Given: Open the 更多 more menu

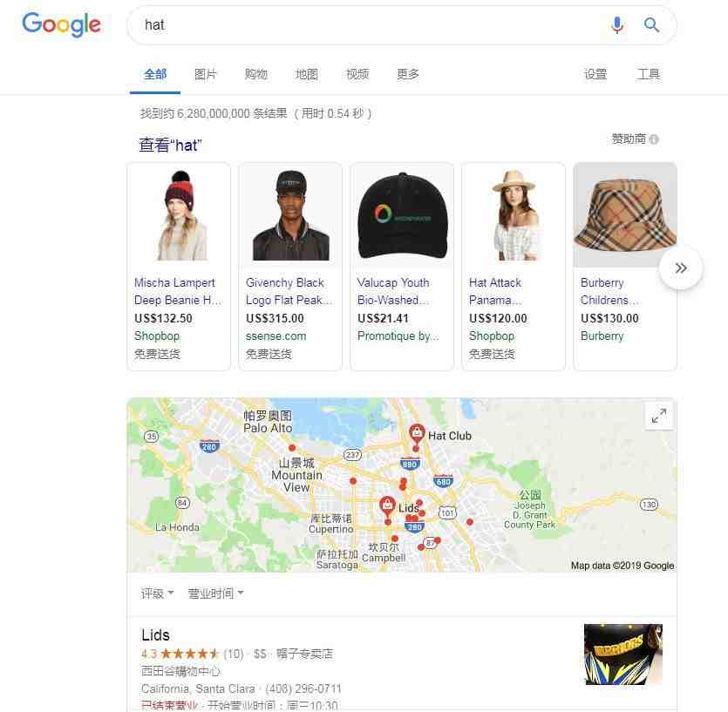Looking at the screenshot, I should pyautogui.click(x=408, y=74).
